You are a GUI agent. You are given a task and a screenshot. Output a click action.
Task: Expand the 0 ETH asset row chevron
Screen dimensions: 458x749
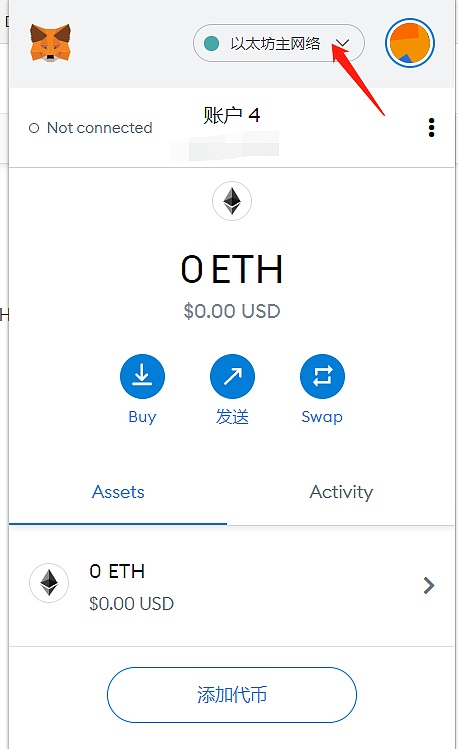429,585
